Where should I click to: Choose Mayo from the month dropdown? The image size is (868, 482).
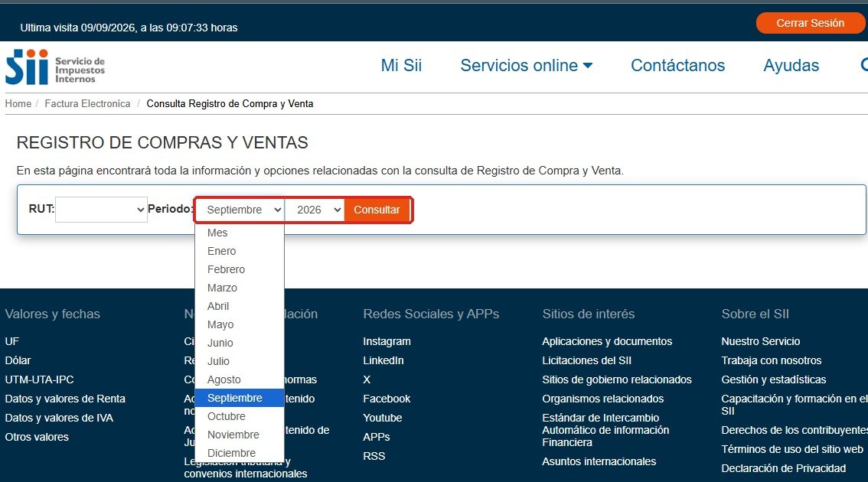click(240, 324)
